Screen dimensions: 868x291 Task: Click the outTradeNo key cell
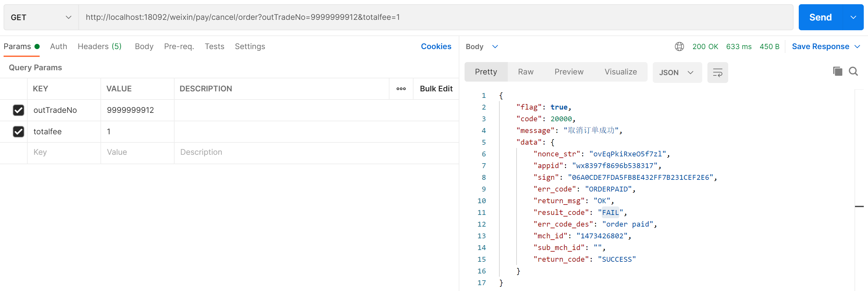coord(64,110)
